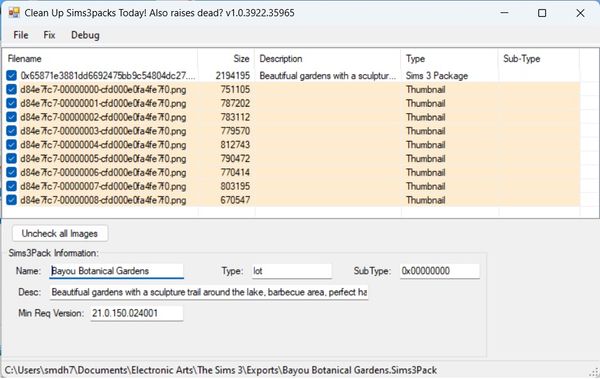This screenshot has height=379, width=600.
Task: Select filename d84e7fc7-00000002-cfd000e0fa4fe7f0.png
Action: (x=103, y=117)
